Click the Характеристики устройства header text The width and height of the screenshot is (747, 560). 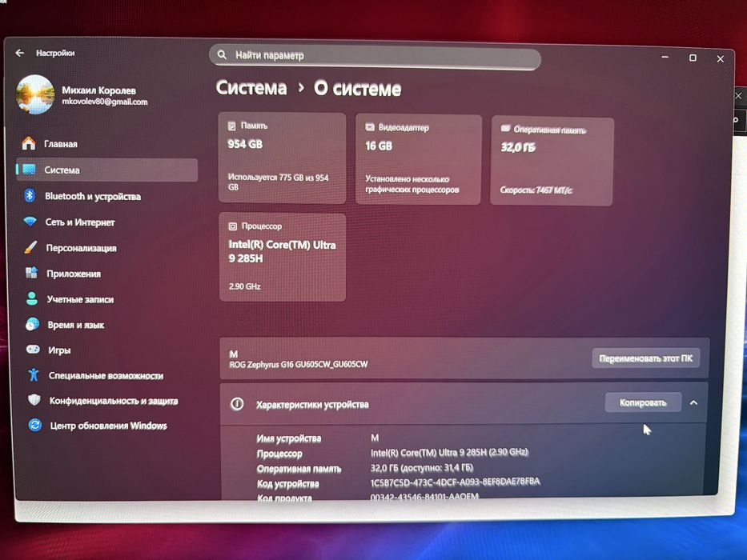[312, 404]
